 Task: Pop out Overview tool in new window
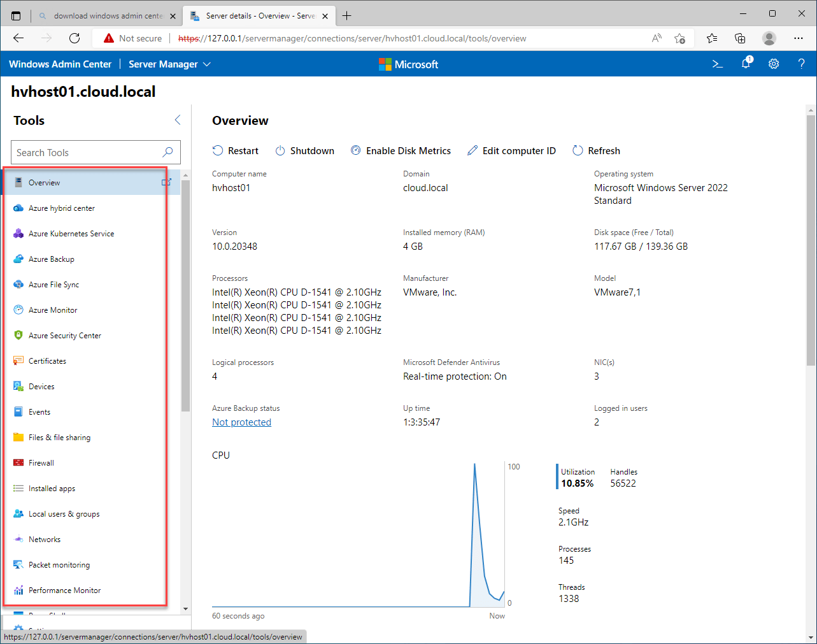(x=166, y=183)
